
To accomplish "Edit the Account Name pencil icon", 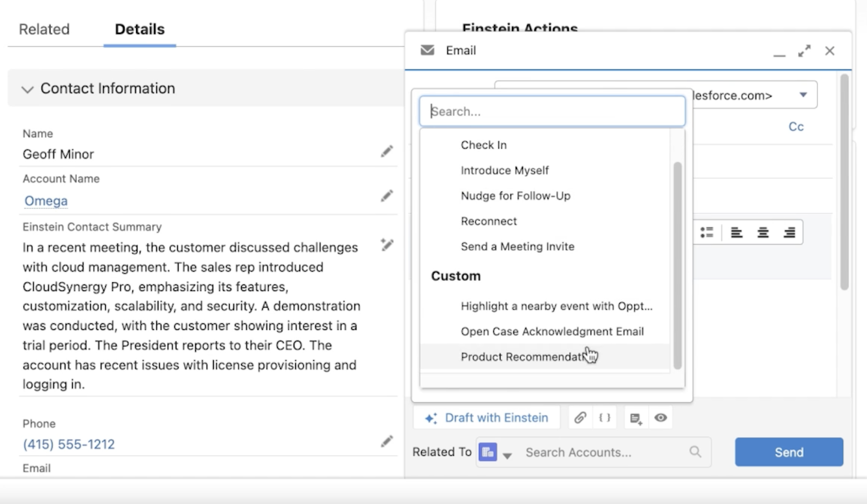I will pyautogui.click(x=387, y=196).
